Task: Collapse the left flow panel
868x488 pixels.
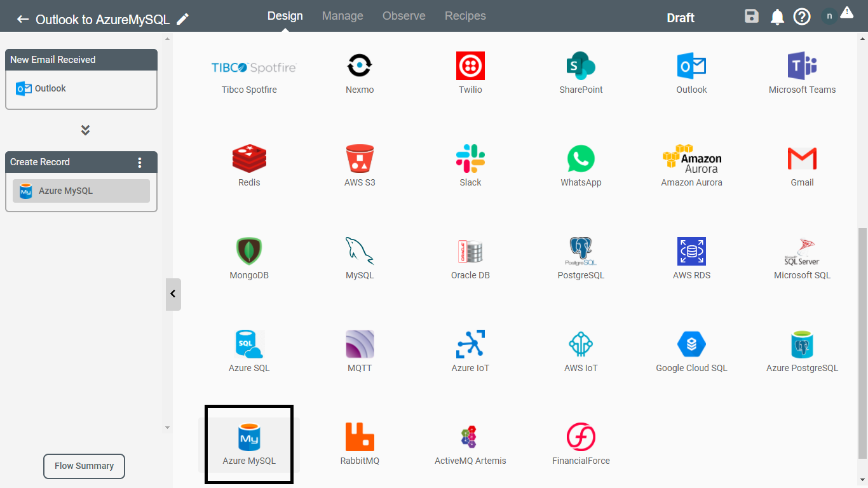Action: pos(173,294)
